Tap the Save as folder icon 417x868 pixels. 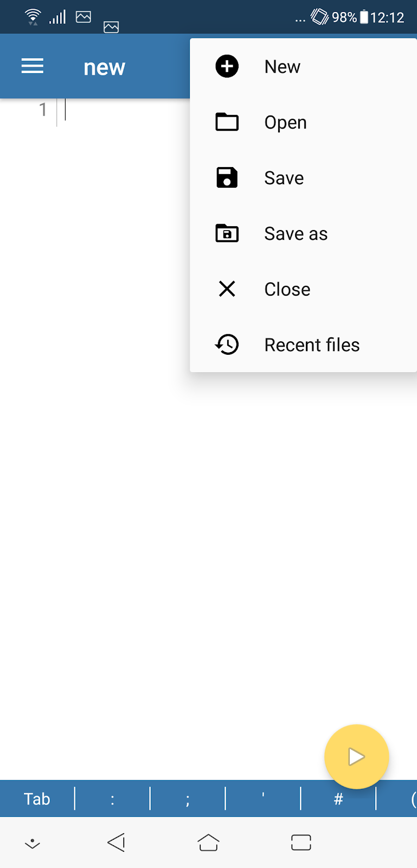pos(227,233)
